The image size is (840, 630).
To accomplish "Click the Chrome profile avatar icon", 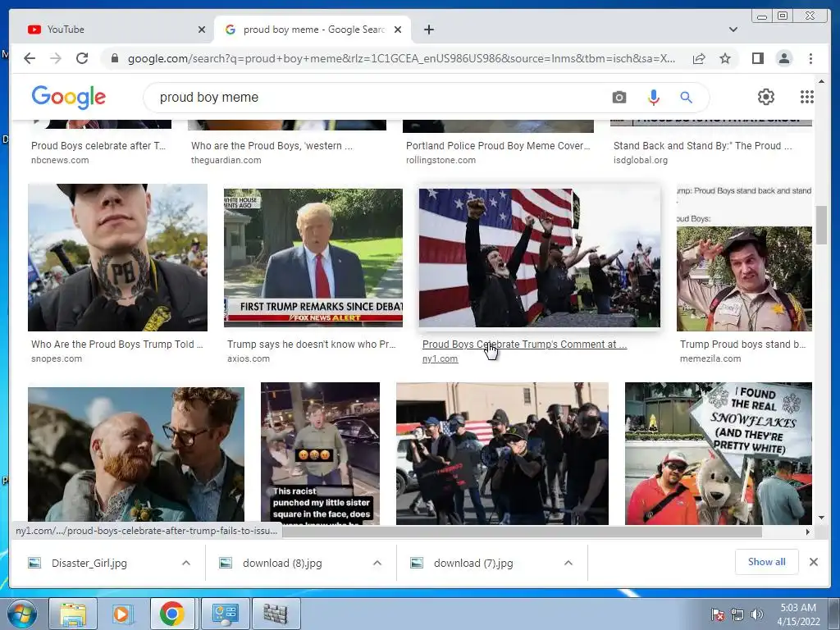I will click(x=783, y=58).
